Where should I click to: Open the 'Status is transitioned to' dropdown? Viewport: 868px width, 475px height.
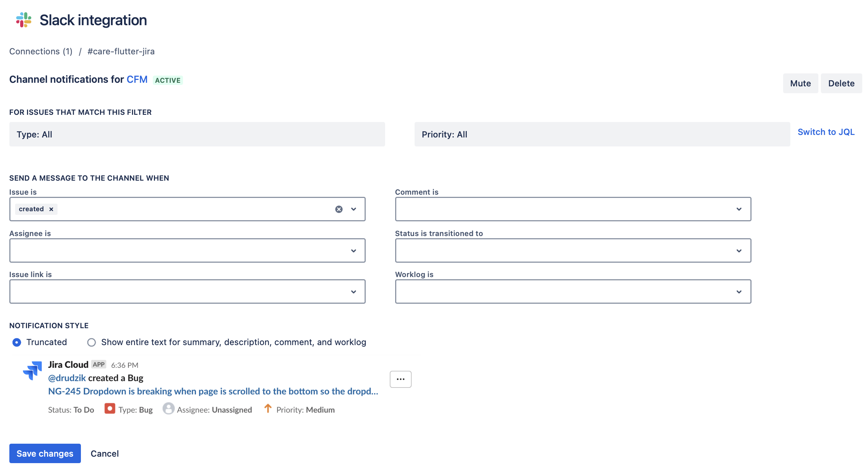point(573,250)
